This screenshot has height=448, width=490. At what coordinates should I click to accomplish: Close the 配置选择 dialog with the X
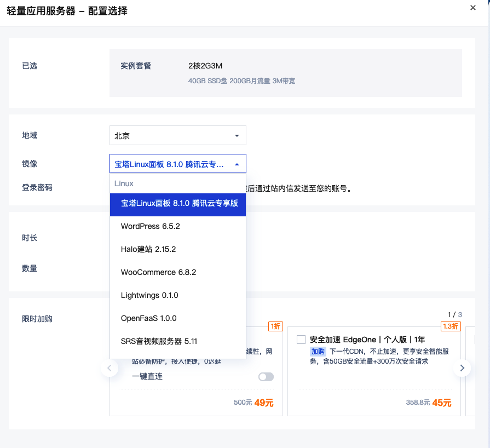(473, 8)
